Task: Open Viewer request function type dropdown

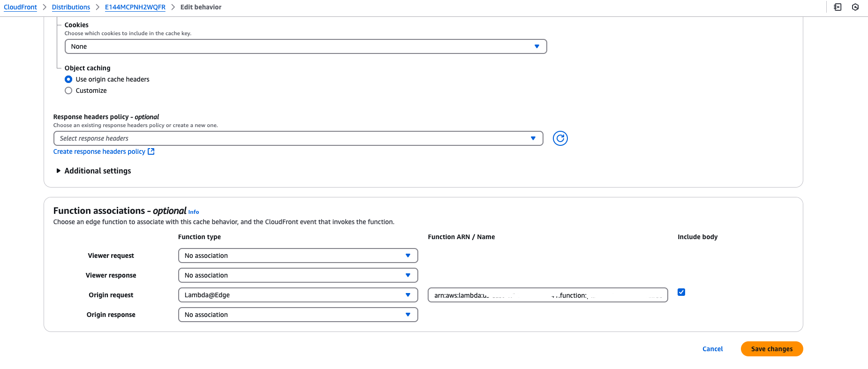Action: coord(298,256)
